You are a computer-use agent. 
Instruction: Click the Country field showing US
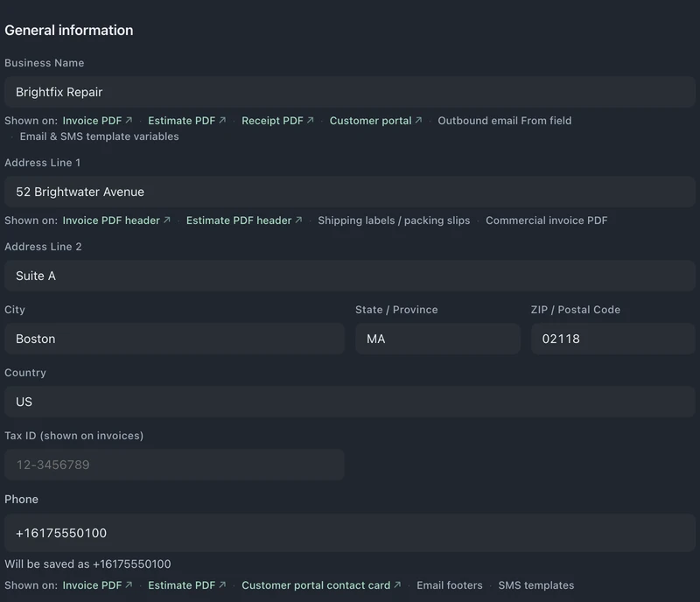click(350, 402)
